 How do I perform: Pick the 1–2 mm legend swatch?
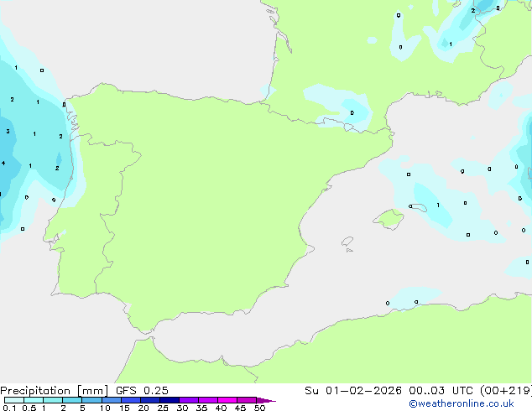53,400
